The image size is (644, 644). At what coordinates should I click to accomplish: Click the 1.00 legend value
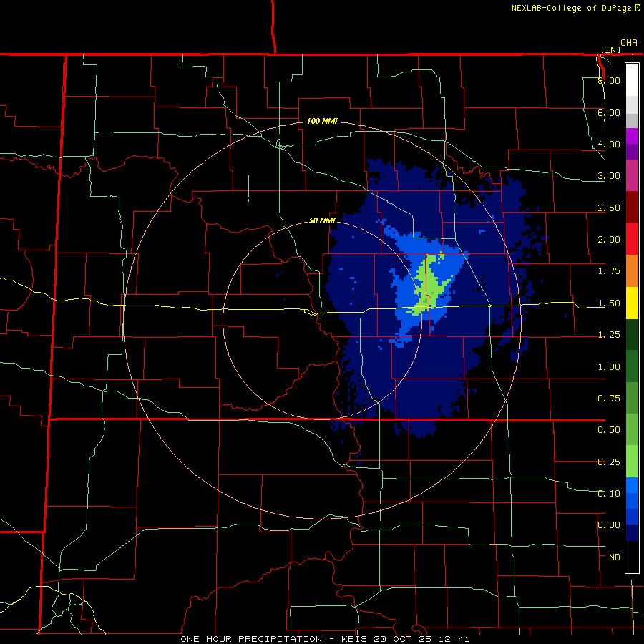609,367
